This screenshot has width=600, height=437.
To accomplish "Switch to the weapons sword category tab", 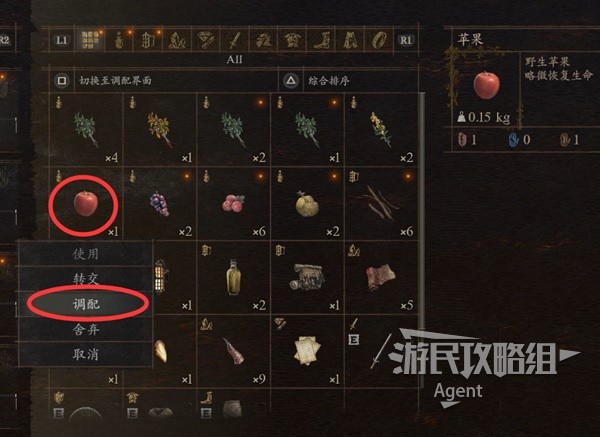I will (235, 40).
